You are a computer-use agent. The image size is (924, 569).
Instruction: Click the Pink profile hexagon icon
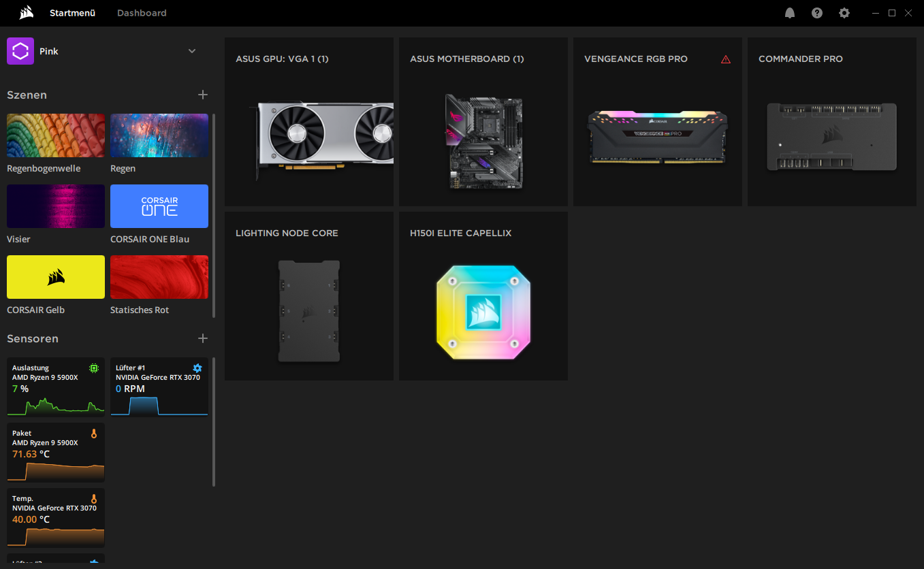[x=20, y=51]
